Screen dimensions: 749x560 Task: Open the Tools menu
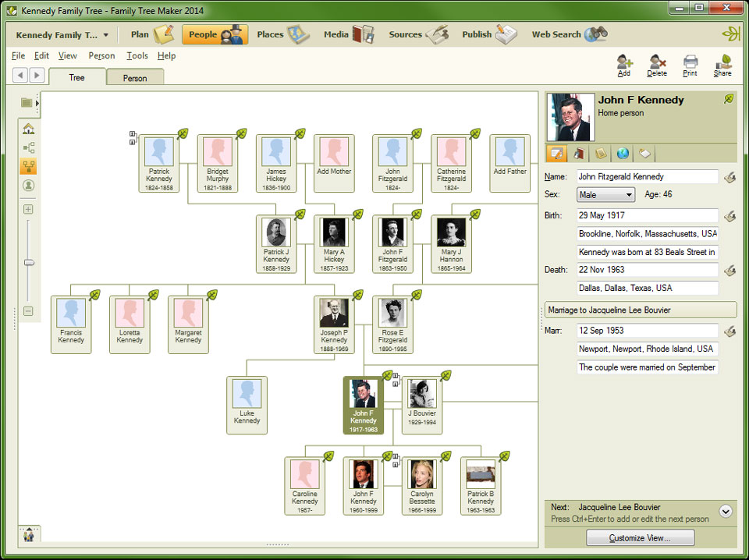(x=137, y=55)
